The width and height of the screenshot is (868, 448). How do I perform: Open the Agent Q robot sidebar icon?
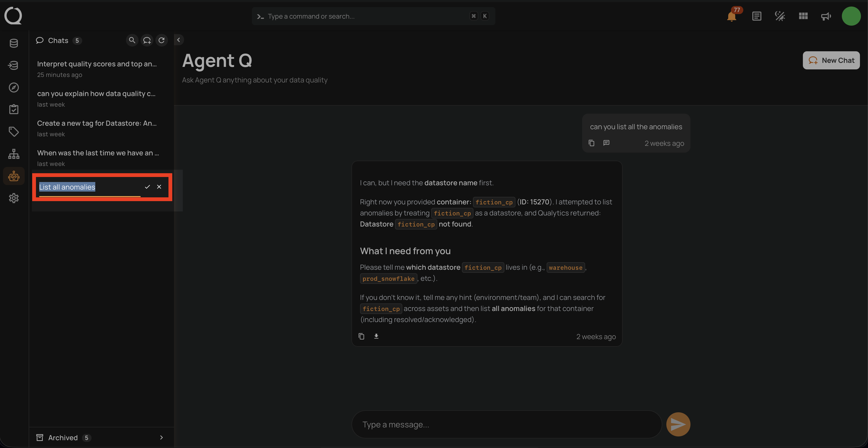point(14,176)
